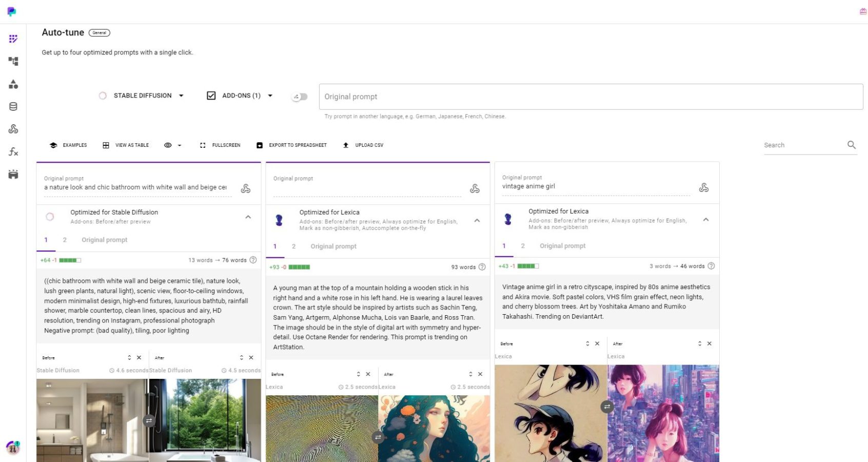Click the carousel icon at the sidebar bottom
This screenshot has width=868, height=462.
(13, 175)
